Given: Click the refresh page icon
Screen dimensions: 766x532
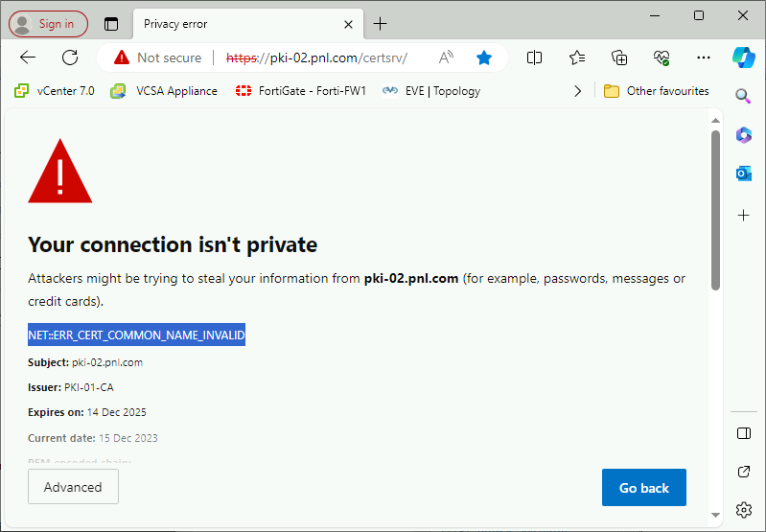Looking at the screenshot, I should pyautogui.click(x=70, y=58).
